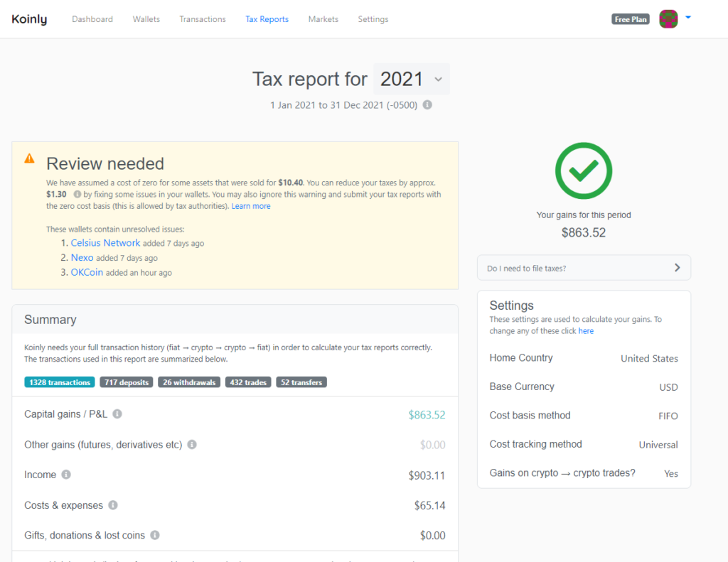This screenshot has width=728, height=562.
Task: Click info icon for Other gains
Action: click(x=192, y=445)
